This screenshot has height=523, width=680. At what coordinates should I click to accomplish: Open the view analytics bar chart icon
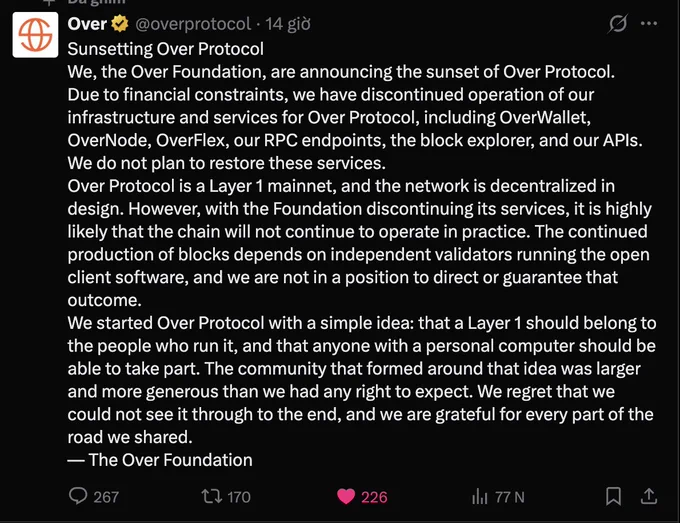click(x=480, y=497)
